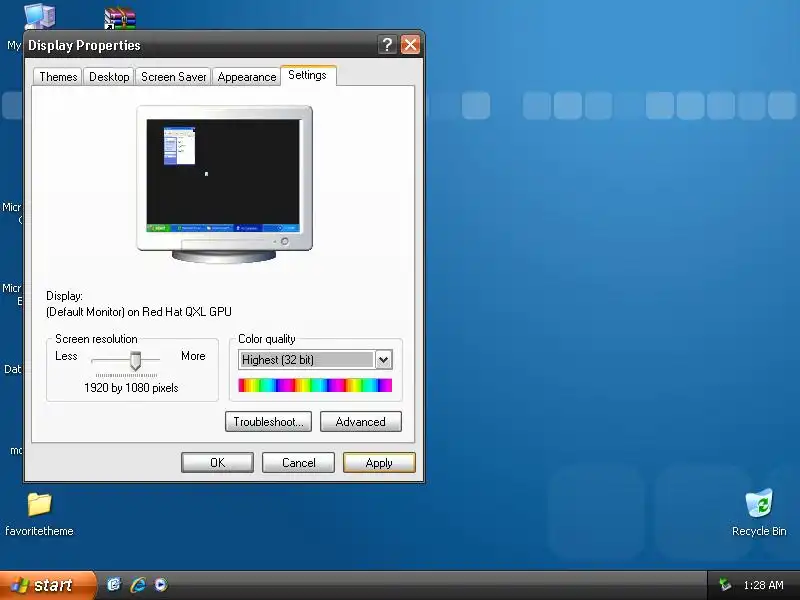Viewport: 800px width, 600px height.
Task: Click the Less label of resolution slider
Action: pos(66,356)
